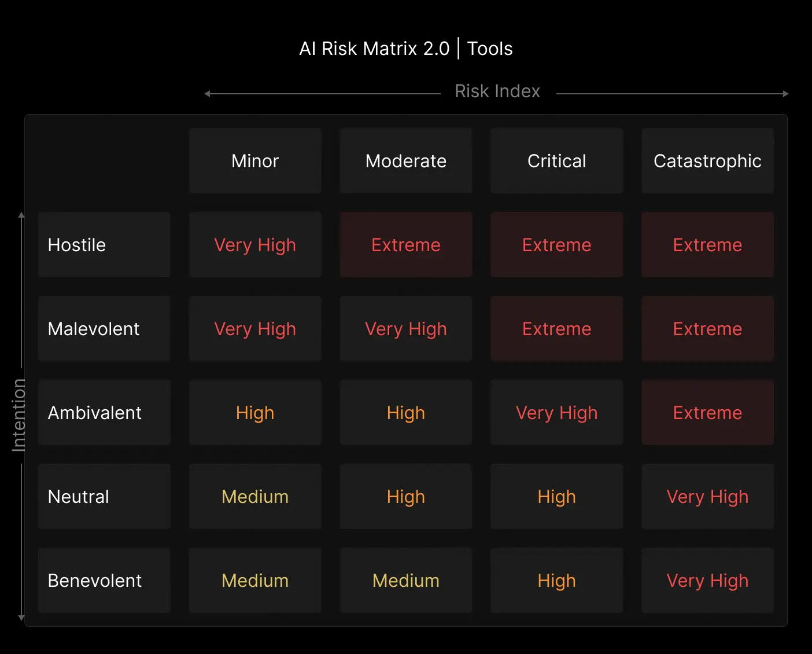Select the Moderate column header
Screen dimensions: 812x654
pyautogui.click(x=406, y=161)
